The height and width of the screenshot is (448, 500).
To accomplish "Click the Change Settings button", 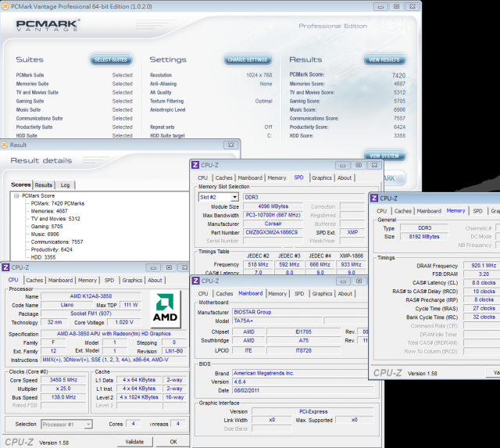I will (248, 59).
